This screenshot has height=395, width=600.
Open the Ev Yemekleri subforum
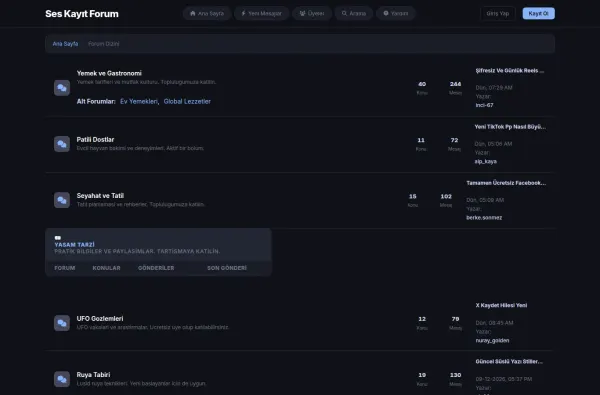139,101
